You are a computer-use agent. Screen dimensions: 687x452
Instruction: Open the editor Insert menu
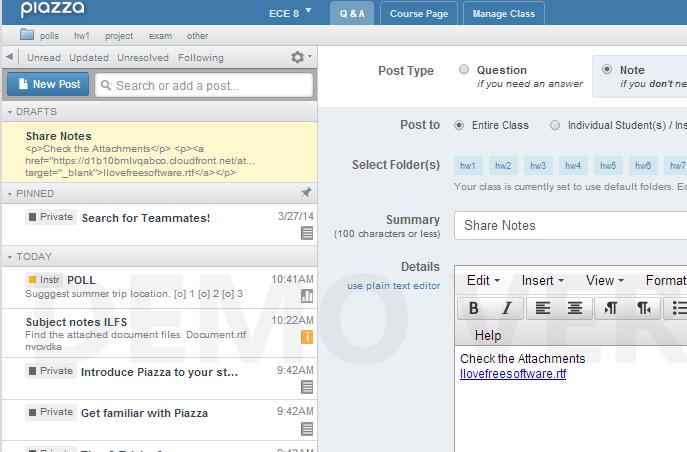coord(542,280)
